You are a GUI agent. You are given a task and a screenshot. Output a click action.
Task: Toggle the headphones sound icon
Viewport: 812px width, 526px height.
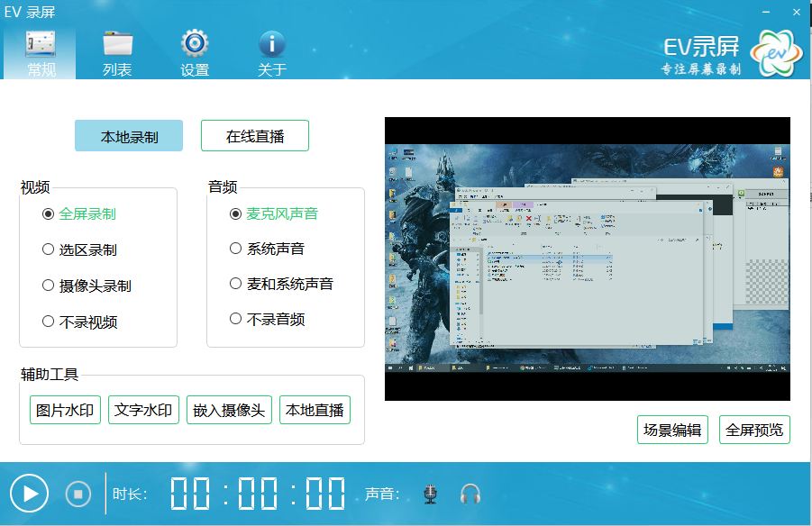470,494
